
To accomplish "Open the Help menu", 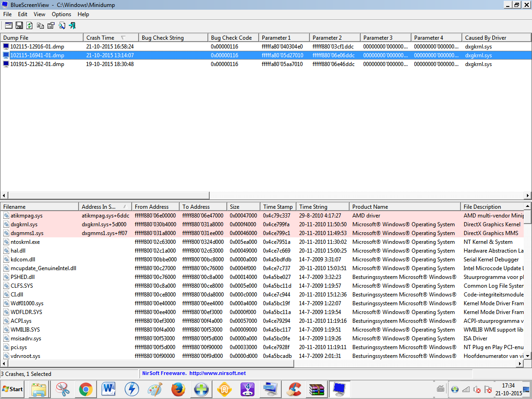I will pos(83,14).
